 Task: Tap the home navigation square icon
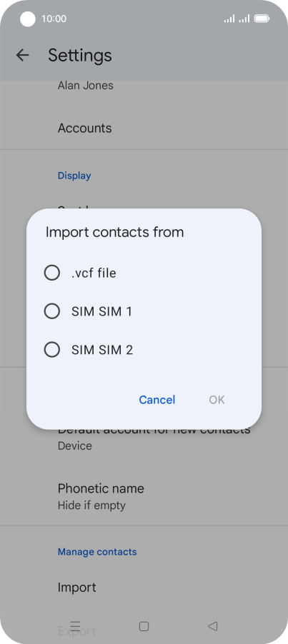pos(144,626)
